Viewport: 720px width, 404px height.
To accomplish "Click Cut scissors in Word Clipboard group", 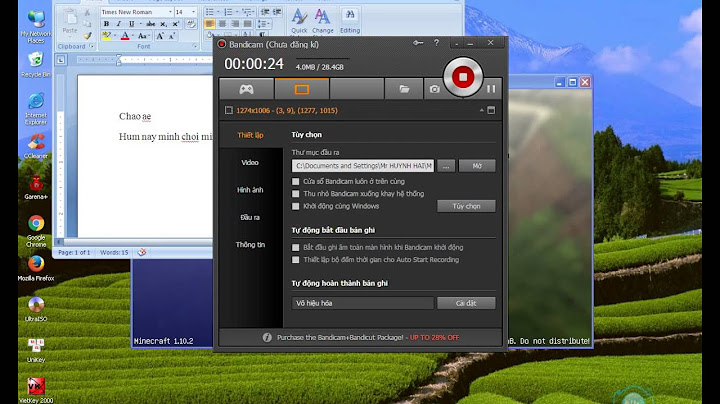I will (87, 13).
